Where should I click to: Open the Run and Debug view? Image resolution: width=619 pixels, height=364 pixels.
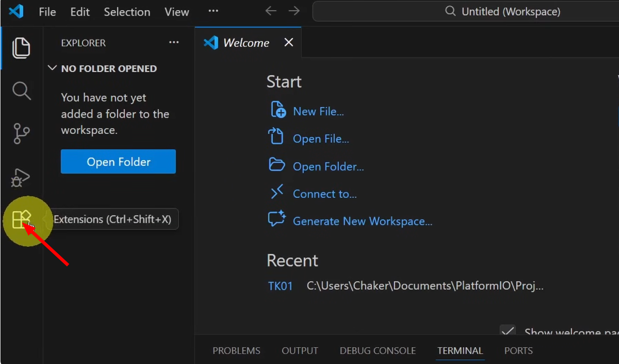pyautogui.click(x=20, y=178)
